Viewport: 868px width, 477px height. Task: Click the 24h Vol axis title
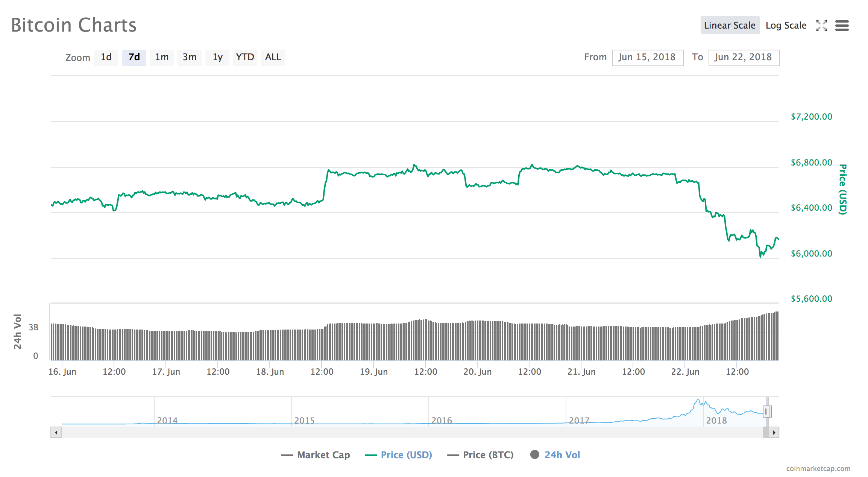click(17, 331)
